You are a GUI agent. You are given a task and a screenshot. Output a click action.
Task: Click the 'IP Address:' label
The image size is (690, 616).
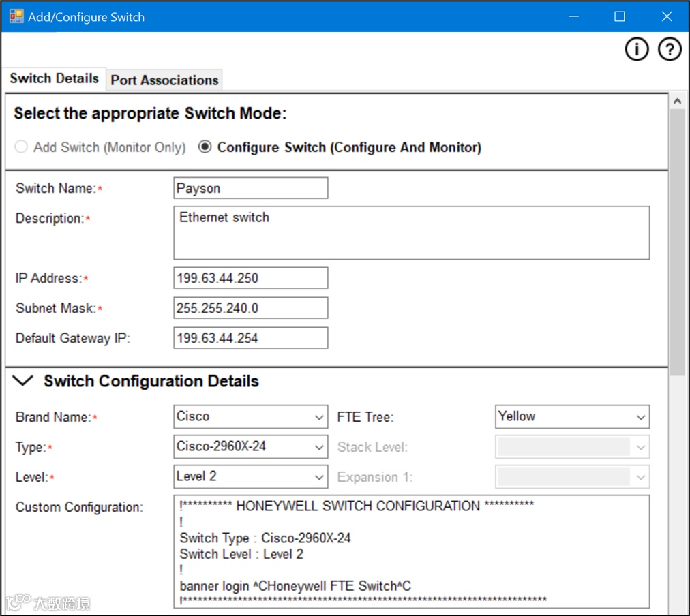[48, 278]
